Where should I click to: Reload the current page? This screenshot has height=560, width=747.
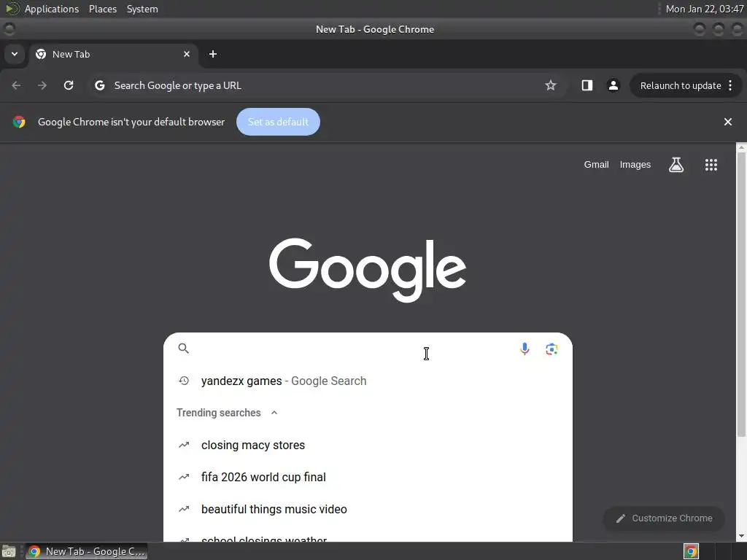69,85
